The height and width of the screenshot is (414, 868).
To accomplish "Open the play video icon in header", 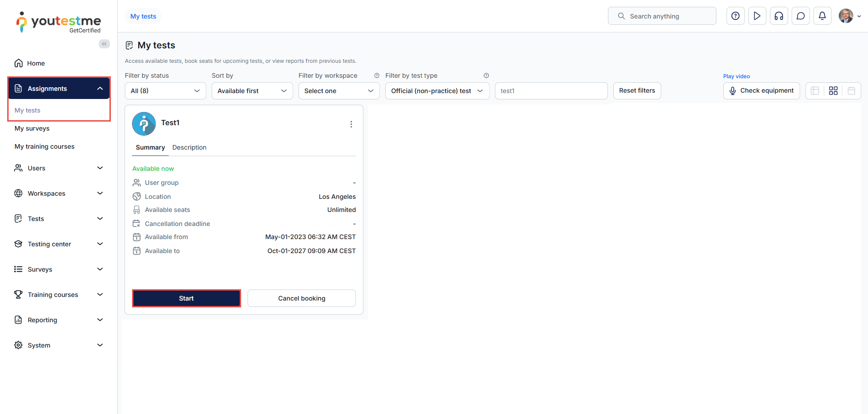I will point(757,16).
